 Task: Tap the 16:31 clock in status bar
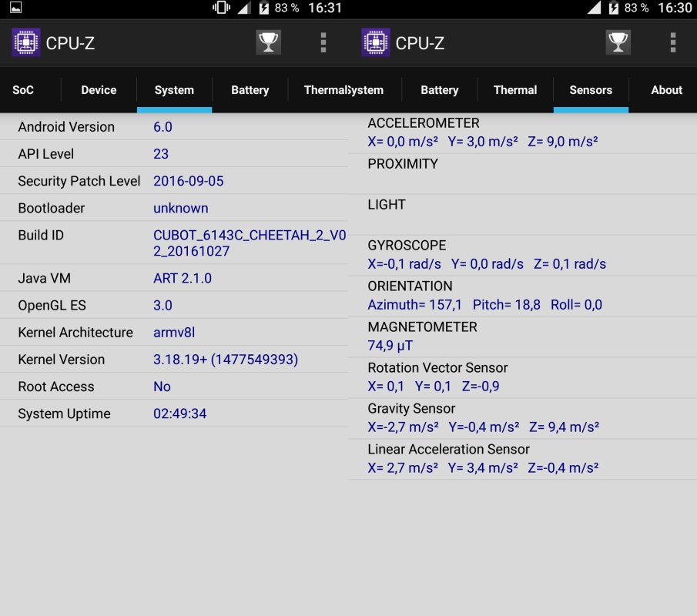(325, 8)
